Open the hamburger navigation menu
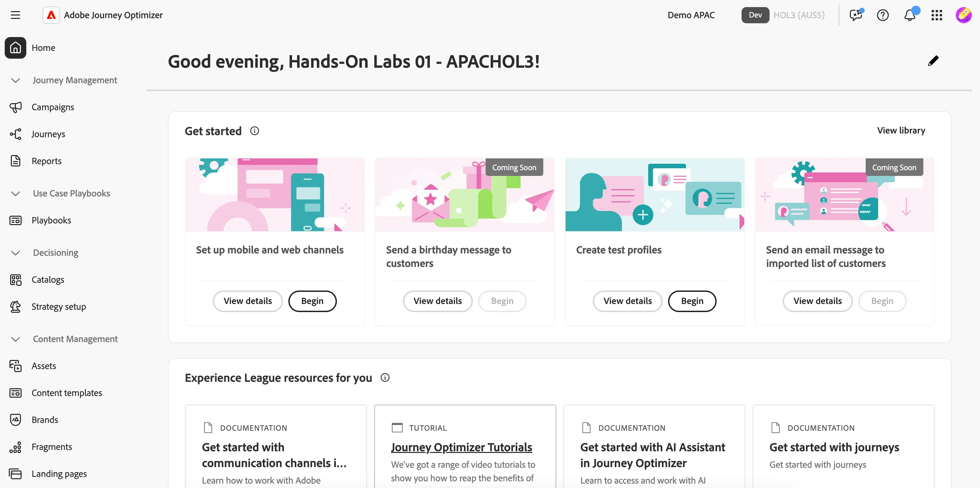The image size is (980, 488). click(x=15, y=15)
